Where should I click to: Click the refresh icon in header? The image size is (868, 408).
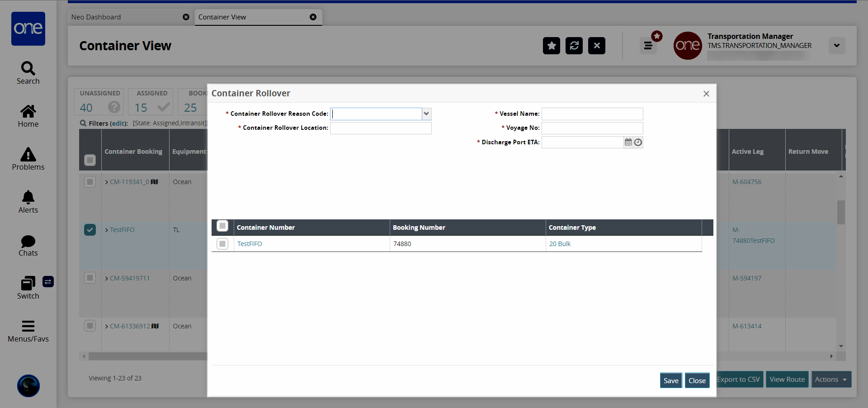coord(574,46)
